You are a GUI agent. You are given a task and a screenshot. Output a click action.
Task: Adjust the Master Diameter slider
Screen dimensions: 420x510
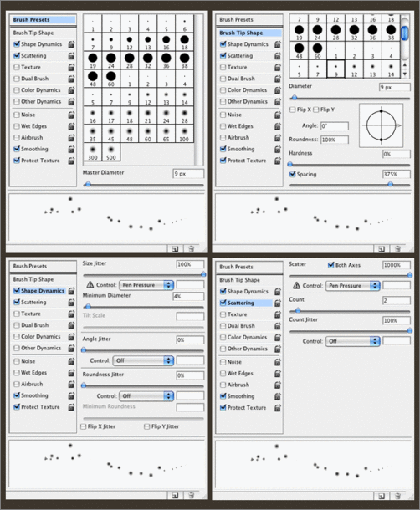[x=87, y=185]
